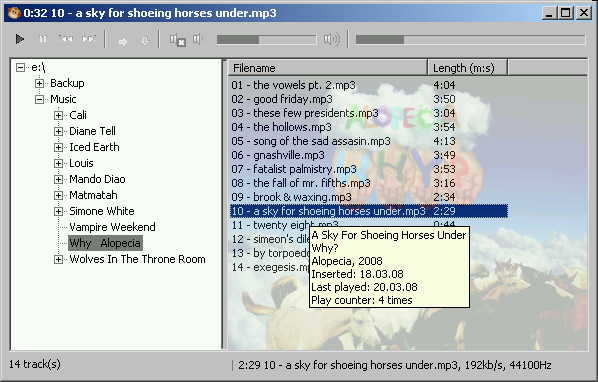Click the app icon in title bar

coord(14,13)
